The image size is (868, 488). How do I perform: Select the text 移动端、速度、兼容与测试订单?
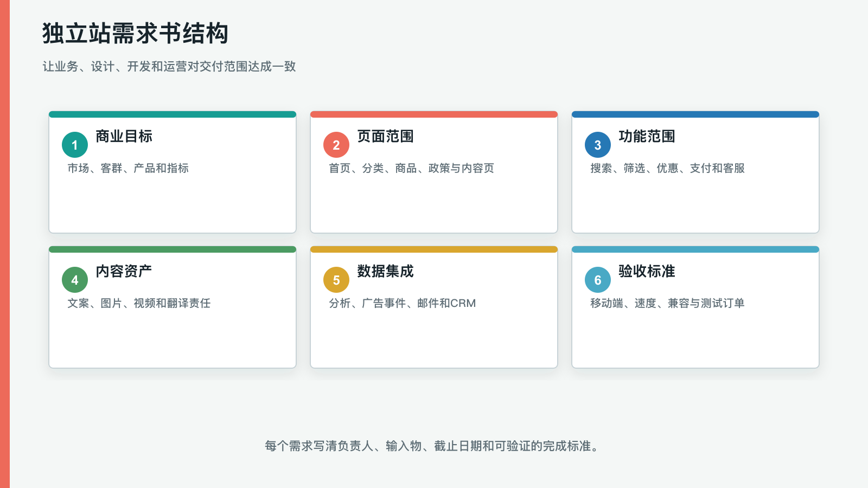pos(668,303)
